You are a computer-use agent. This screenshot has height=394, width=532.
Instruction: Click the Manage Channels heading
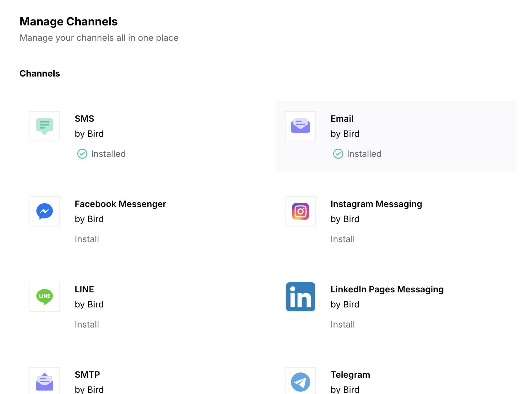point(68,22)
